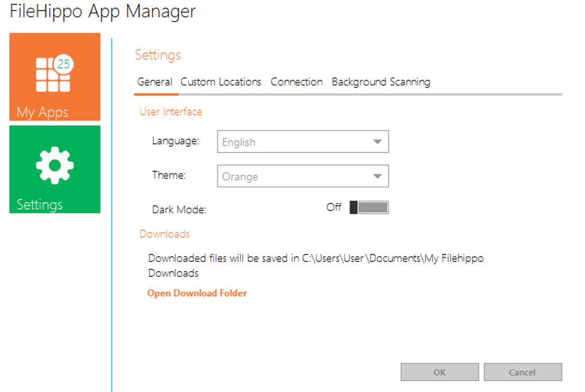Click the Settings gear icon

pos(54,165)
